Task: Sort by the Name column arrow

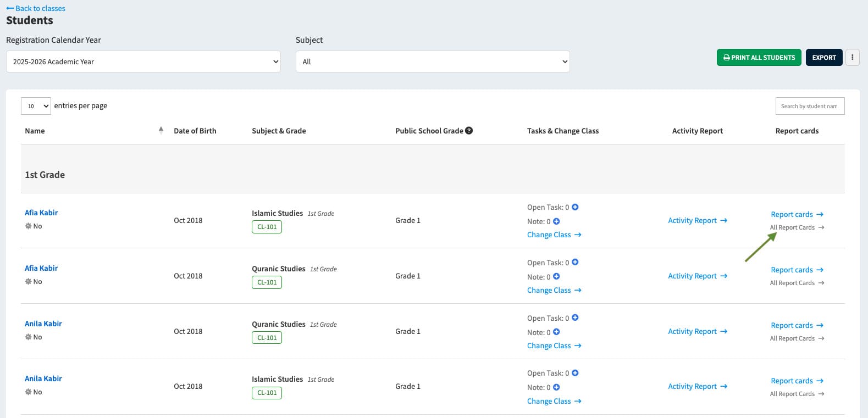Action: pos(161,130)
